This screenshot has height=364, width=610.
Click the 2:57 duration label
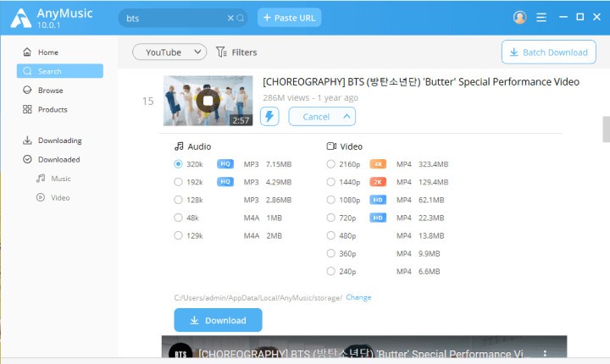(x=241, y=120)
